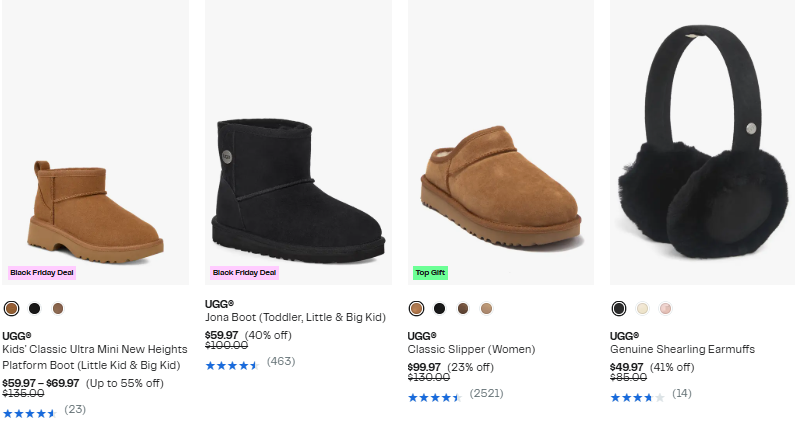Pick the brown swatch for Kids' platform boot
Viewport: 795px width, 422px height.
point(58,308)
